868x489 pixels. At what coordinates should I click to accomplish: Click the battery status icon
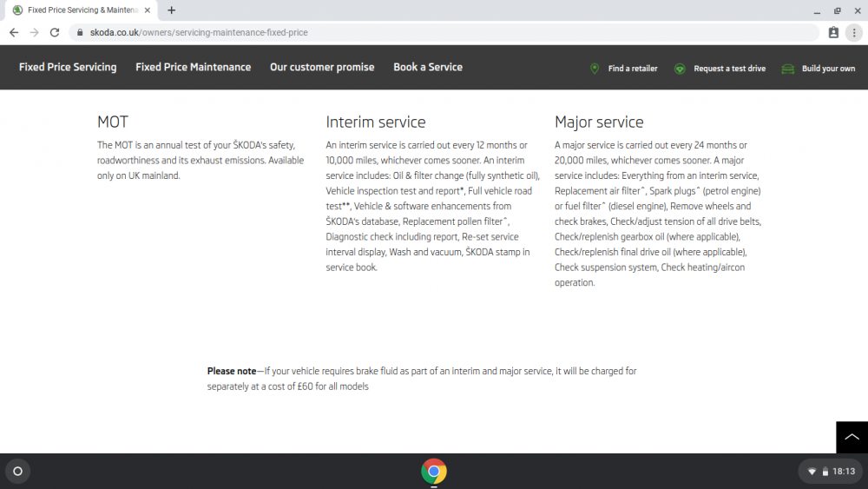click(x=825, y=472)
